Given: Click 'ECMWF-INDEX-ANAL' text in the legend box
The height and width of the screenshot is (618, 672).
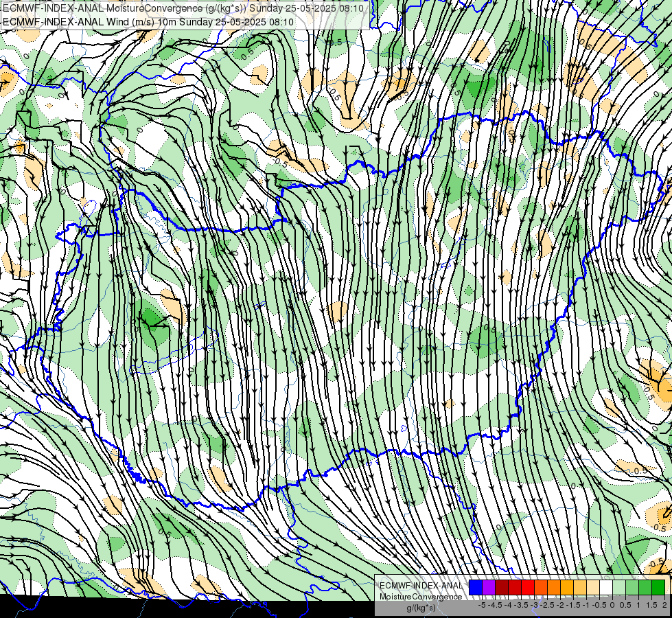Looking at the screenshot, I should pyautogui.click(x=421, y=586).
